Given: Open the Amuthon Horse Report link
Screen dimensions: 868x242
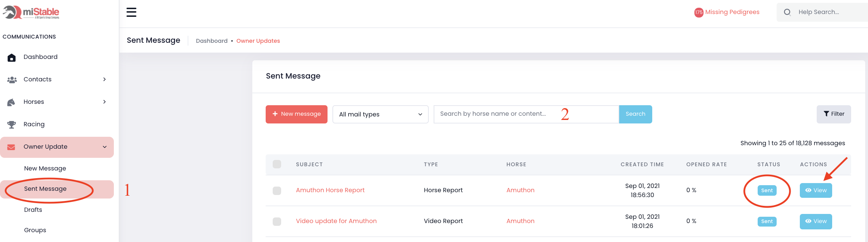Looking at the screenshot, I should point(330,190).
